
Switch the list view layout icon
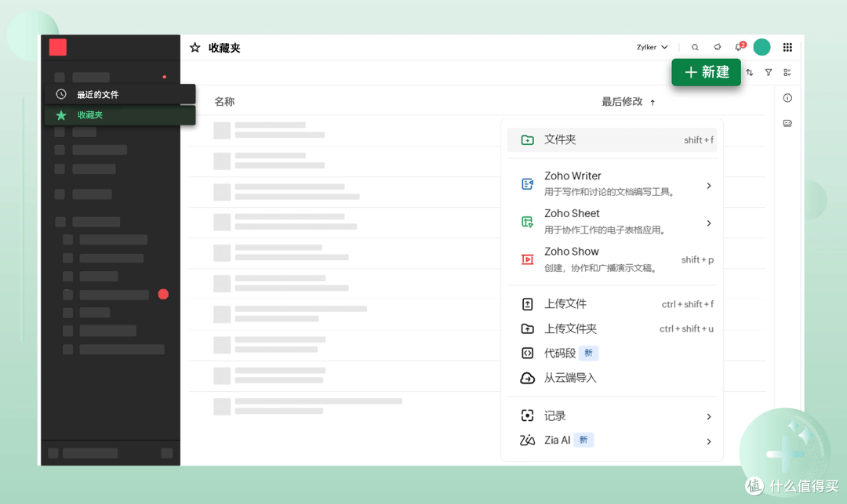pyautogui.click(x=787, y=72)
